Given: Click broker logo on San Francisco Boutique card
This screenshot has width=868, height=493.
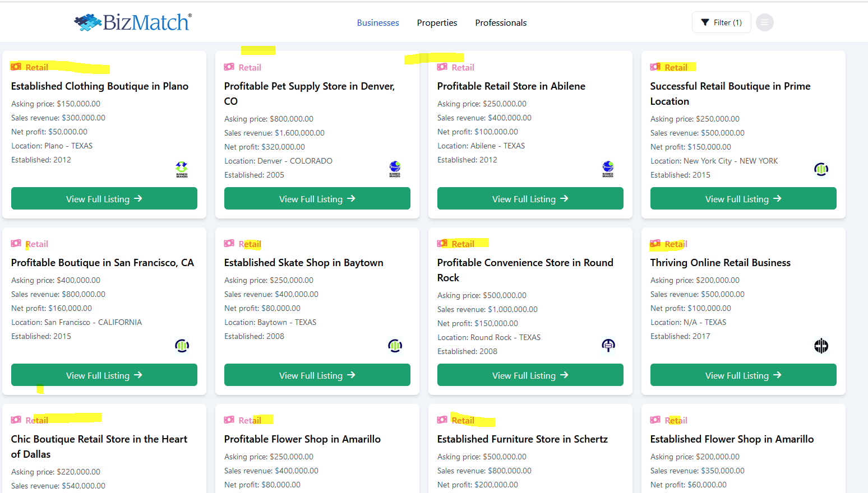Looking at the screenshot, I should point(182,346).
